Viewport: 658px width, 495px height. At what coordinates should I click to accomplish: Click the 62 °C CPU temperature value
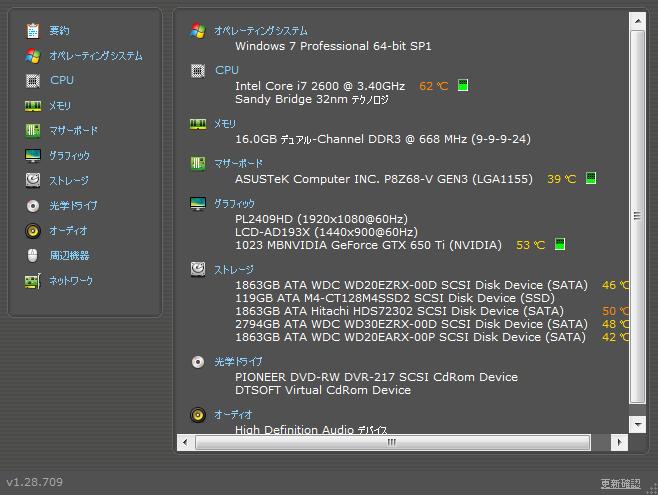pyautogui.click(x=433, y=86)
